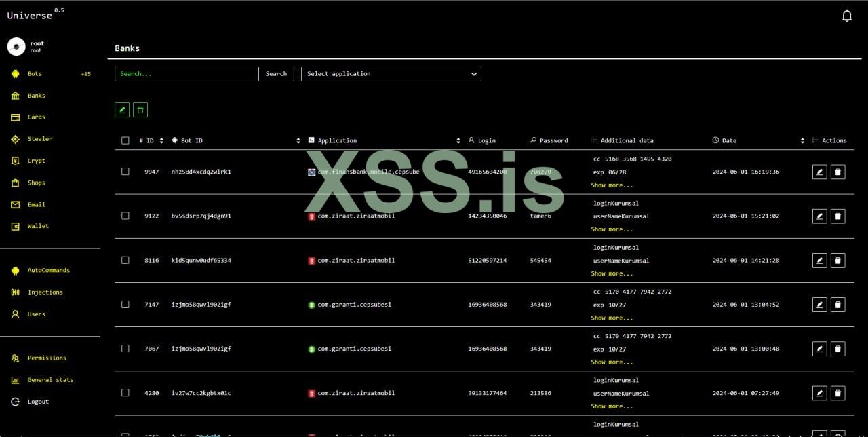868x437 pixels.
Task: Open the Crypt sidebar icon
Action: point(15,161)
